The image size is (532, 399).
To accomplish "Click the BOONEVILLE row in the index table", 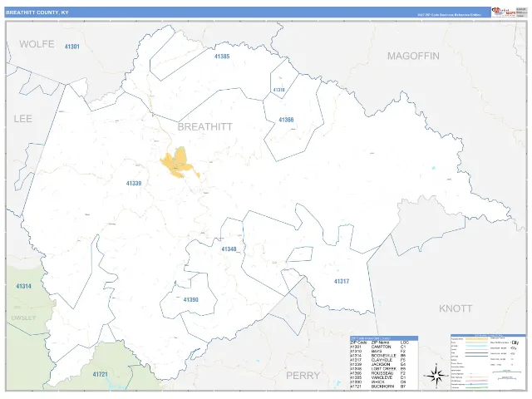I will 378,356.
